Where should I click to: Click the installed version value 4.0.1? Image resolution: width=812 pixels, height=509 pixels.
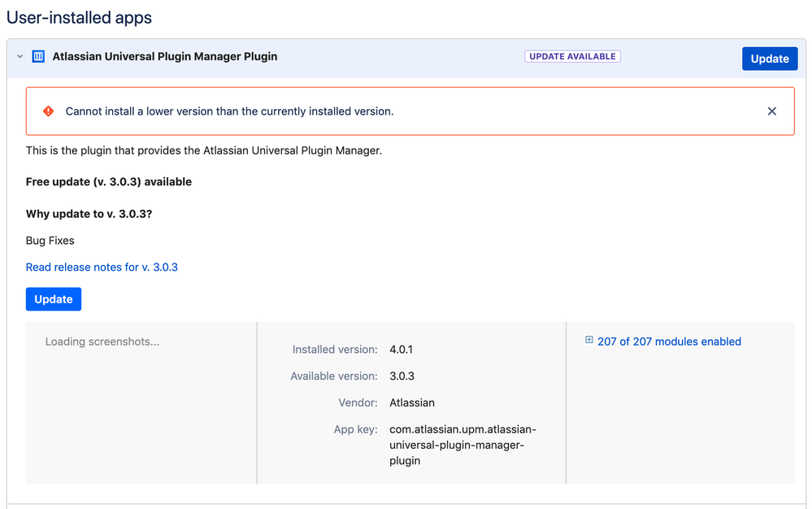pos(401,350)
